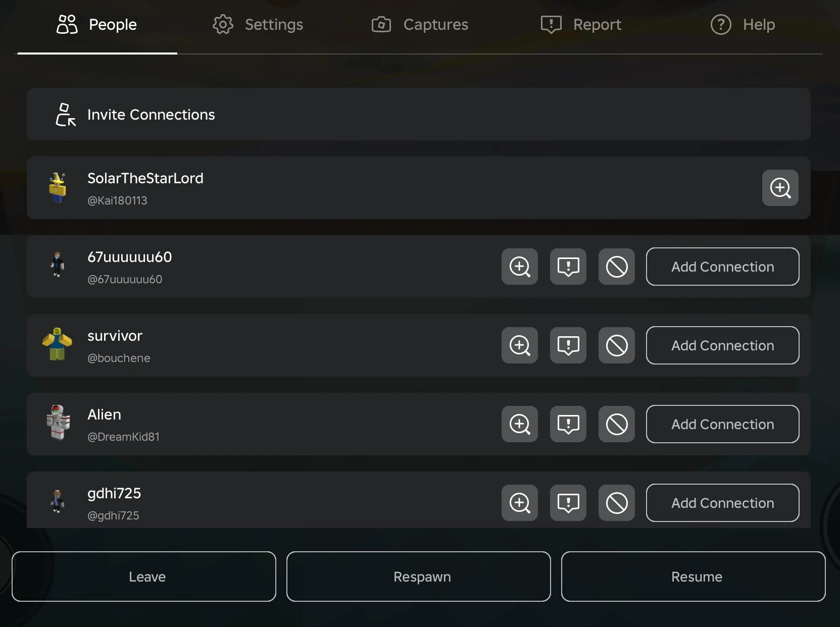Image resolution: width=840 pixels, height=627 pixels.
Task: Open the Settings tab
Action: pos(258,25)
